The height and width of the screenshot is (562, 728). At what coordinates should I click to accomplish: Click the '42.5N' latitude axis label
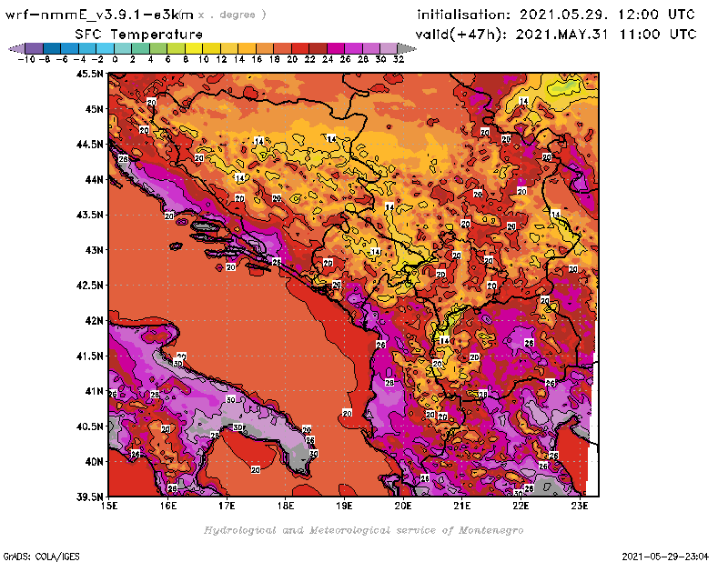(89, 286)
